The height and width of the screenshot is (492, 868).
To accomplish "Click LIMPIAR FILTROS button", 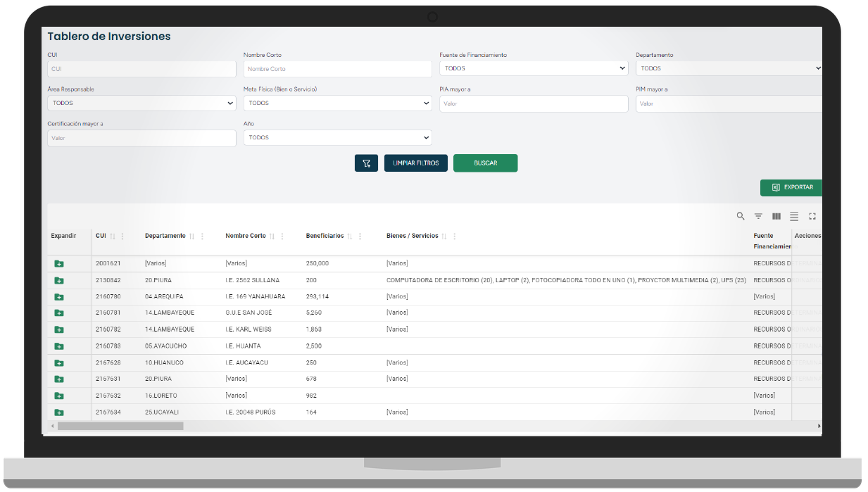I will coord(415,163).
